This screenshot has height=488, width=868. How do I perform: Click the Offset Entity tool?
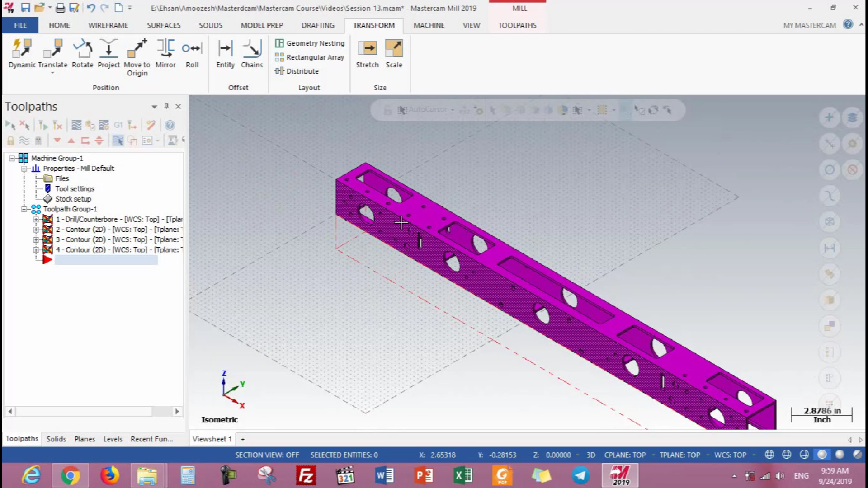click(x=225, y=53)
